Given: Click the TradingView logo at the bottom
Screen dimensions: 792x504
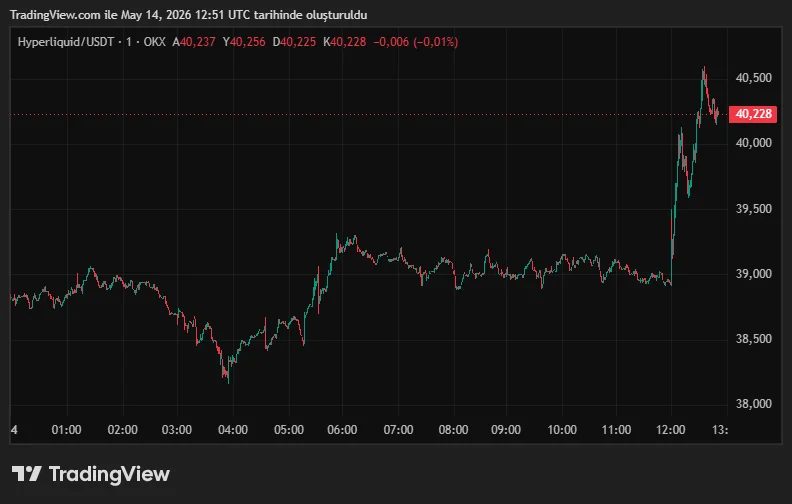Looking at the screenshot, I should click(x=91, y=474).
